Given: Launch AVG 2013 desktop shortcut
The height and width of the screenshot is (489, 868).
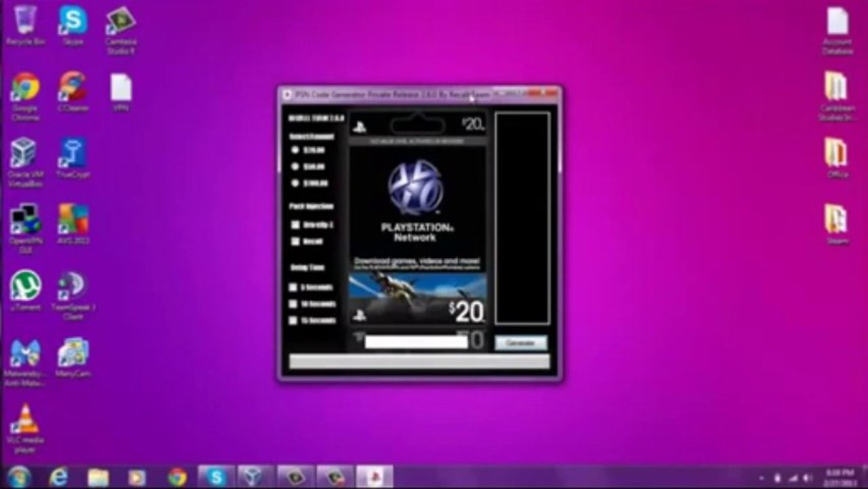Looking at the screenshot, I should (73, 224).
